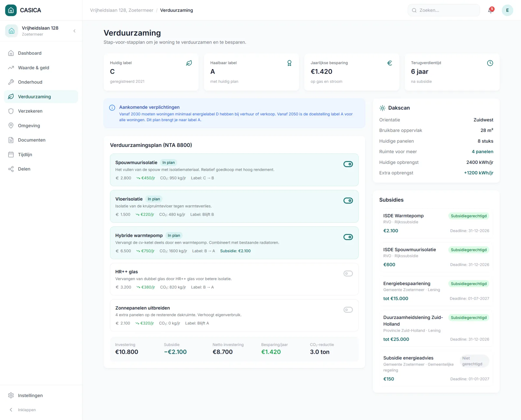This screenshot has width=521, height=420.
Task: Open the Subsidie energieadvies card
Action: tap(436, 368)
